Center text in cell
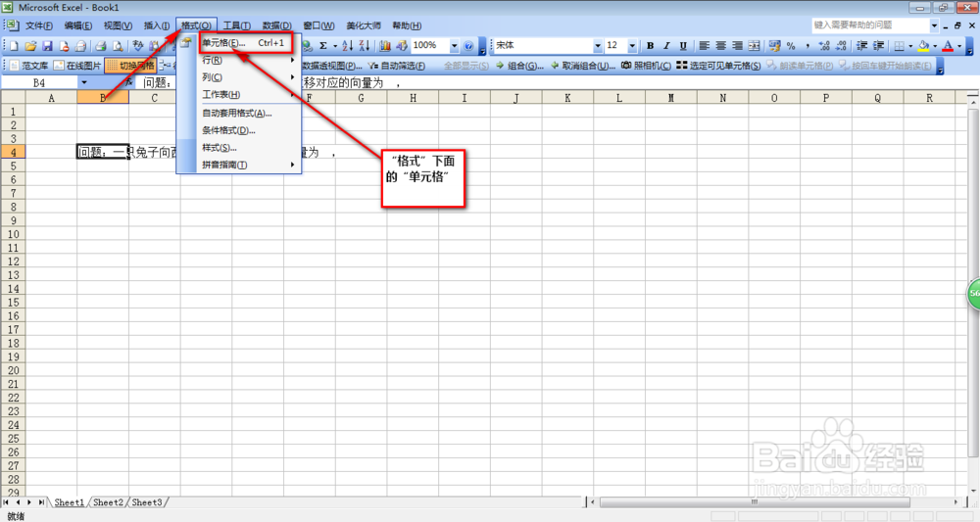This screenshot has width=980, height=522. coord(720,46)
